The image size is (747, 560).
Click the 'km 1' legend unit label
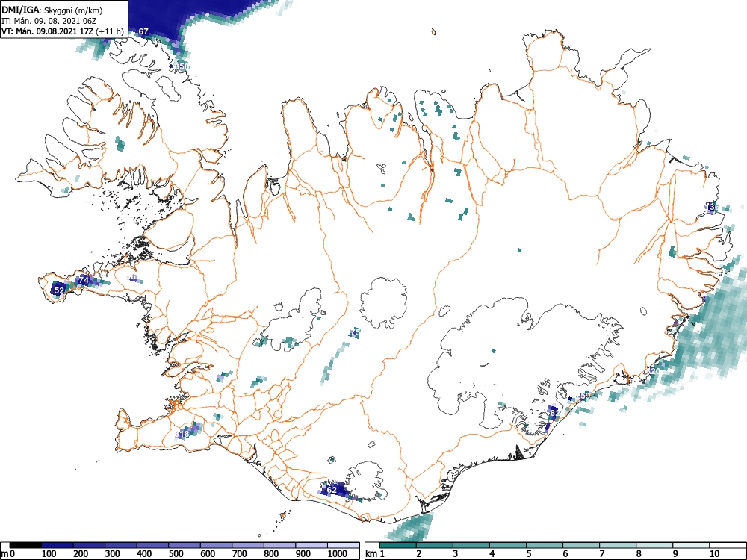click(376, 553)
